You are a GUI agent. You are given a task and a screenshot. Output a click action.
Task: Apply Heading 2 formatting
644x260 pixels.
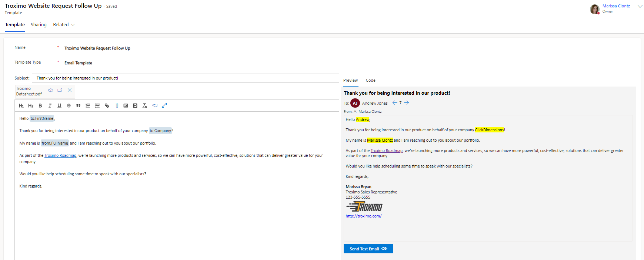pos(31,106)
